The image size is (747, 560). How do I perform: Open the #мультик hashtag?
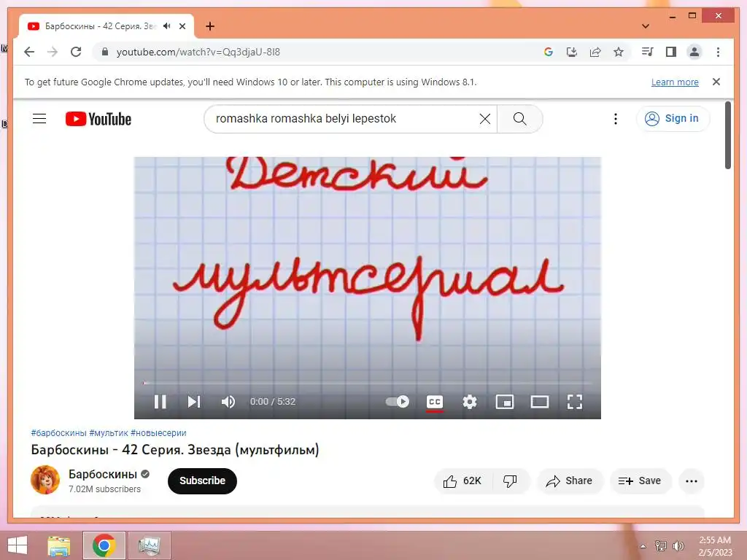click(109, 433)
